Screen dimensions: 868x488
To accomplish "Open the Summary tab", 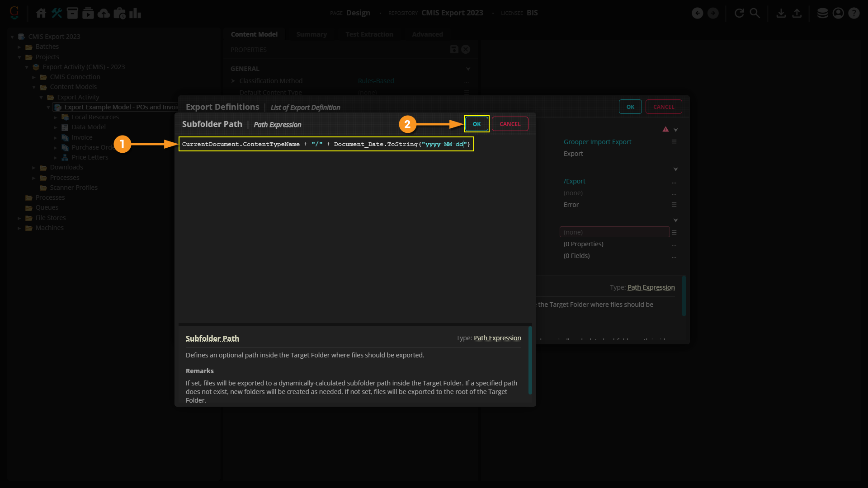I will 311,34.
